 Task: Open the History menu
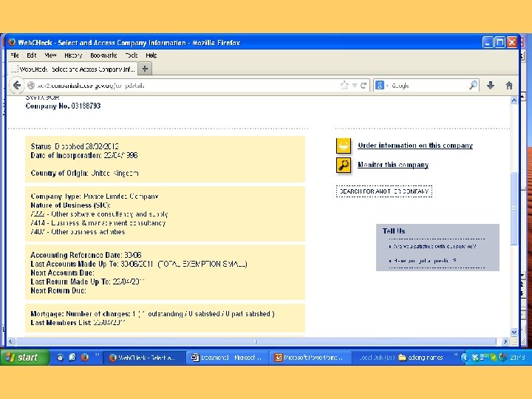point(73,55)
